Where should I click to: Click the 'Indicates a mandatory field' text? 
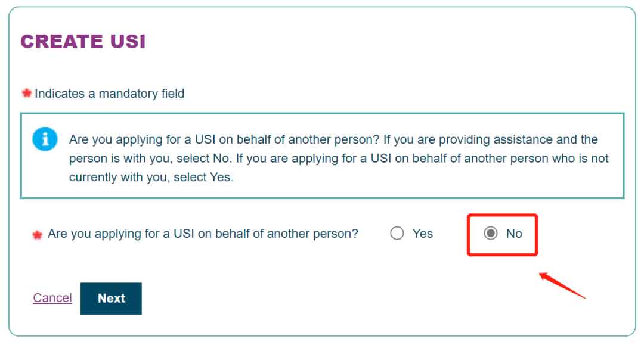click(x=109, y=94)
